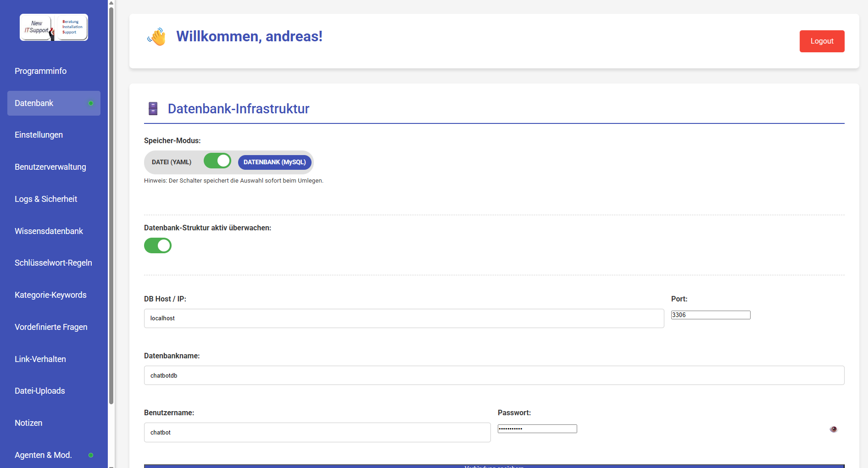Click the database server icon

tap(153, 109)
